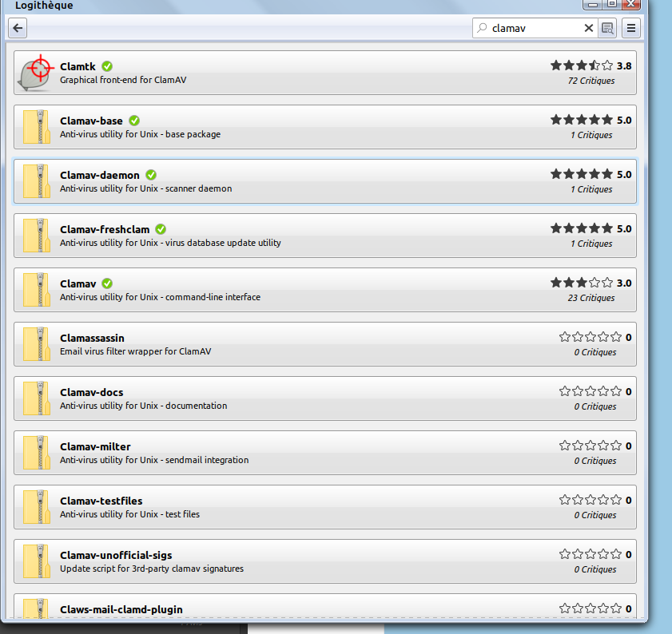Click the Clamav-milter package icon
The width and height of the screenshot is (672, 634).
click(x=37, y=453)
